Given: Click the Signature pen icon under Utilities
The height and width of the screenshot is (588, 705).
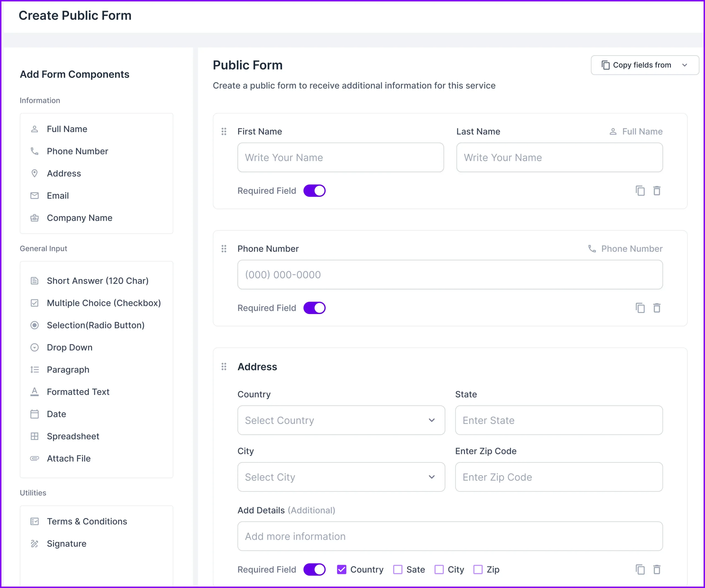Looking at the screenshot, I should coord(35,543).
